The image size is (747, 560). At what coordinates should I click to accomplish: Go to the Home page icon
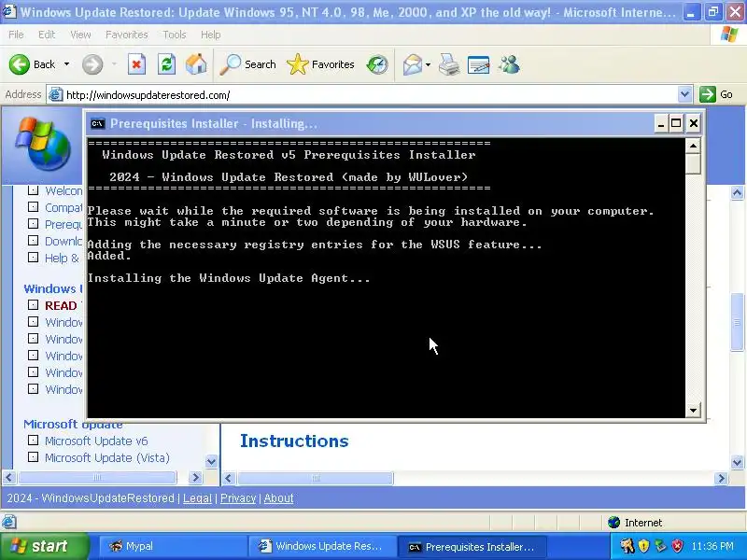pos(196,64)
